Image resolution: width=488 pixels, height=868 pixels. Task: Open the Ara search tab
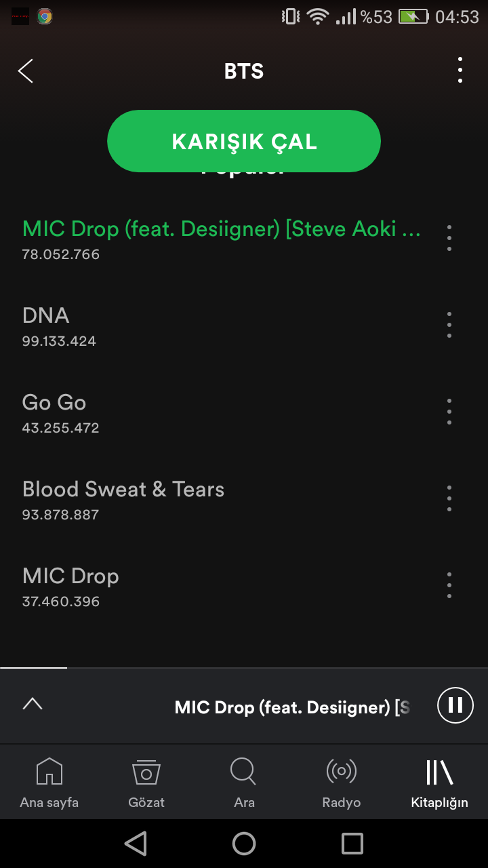244,783
